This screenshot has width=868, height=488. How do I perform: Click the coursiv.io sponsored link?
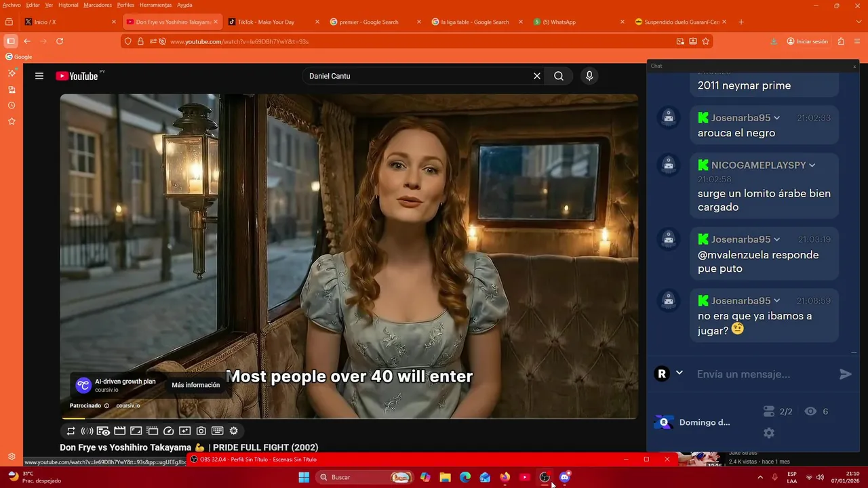(x=127, y=405)
